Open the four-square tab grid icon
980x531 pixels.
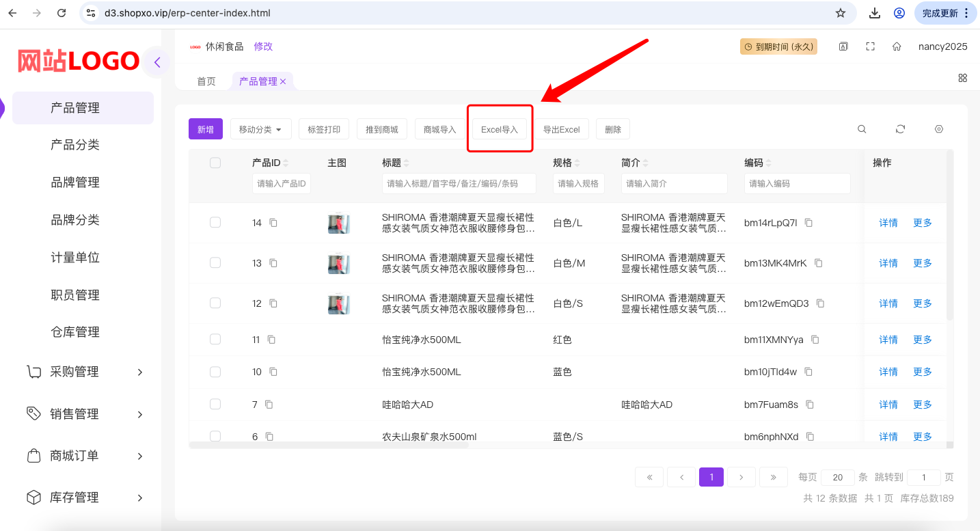pyautogui.click(x=963, y=78)
